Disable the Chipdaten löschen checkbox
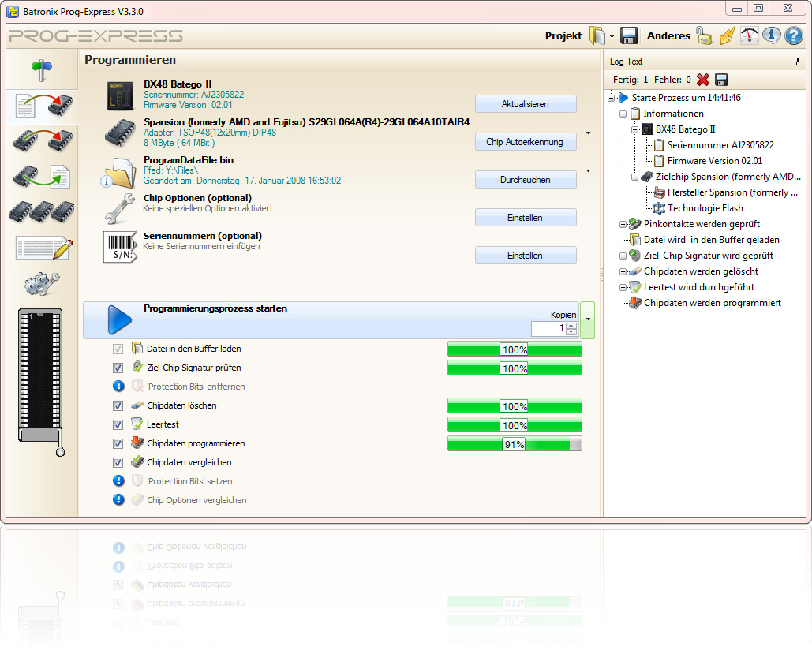The height and width of the screenshot is (650, 812). [118, 405]
